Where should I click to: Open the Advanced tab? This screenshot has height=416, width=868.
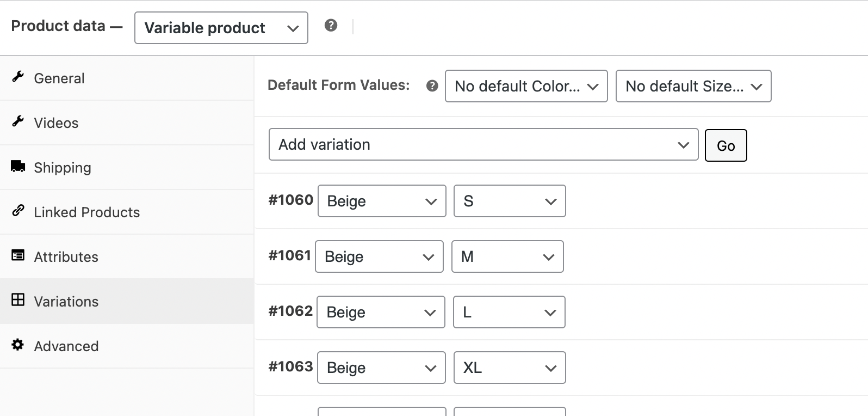[127, 346]
